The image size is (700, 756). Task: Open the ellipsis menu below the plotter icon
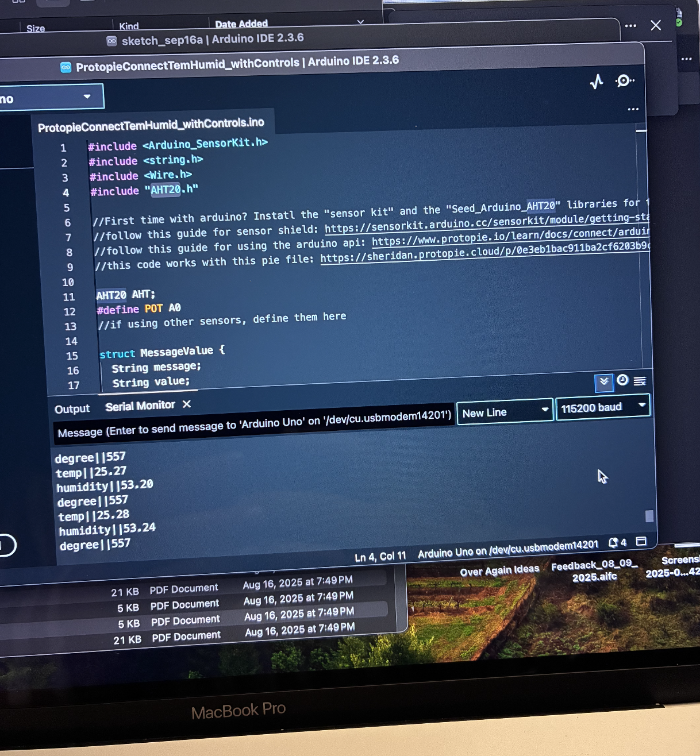632,109
